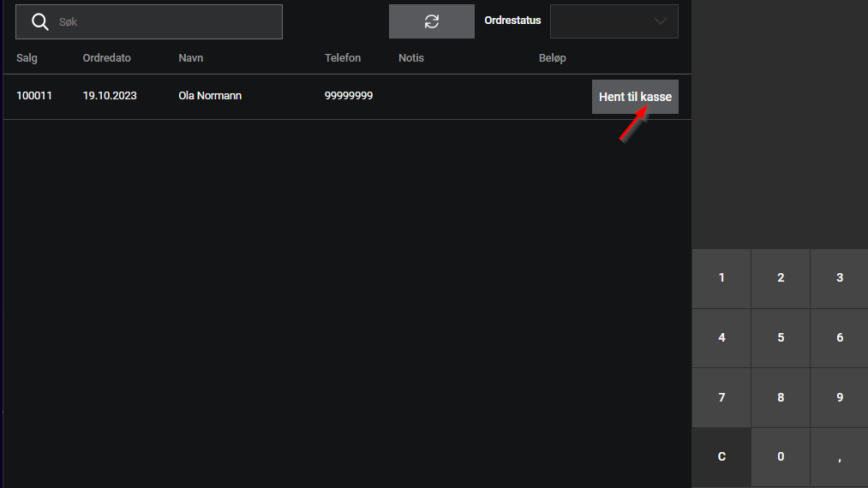Sort by the Ordredato column header
The width and height of the screenshot is (868, 488).
tap(106, 58)
